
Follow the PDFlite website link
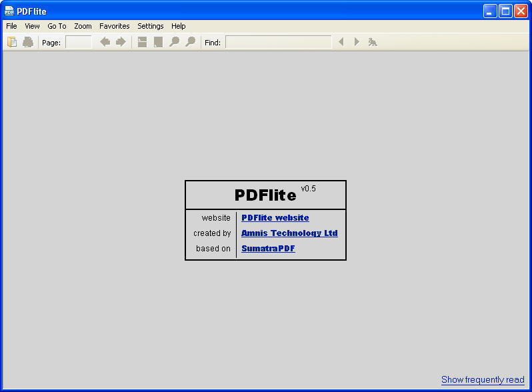275,218
